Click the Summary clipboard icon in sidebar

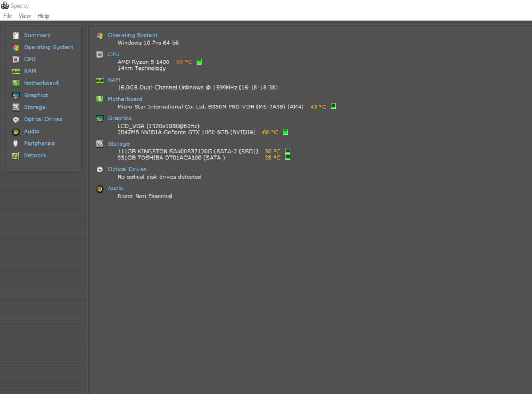tap(16, 36)
